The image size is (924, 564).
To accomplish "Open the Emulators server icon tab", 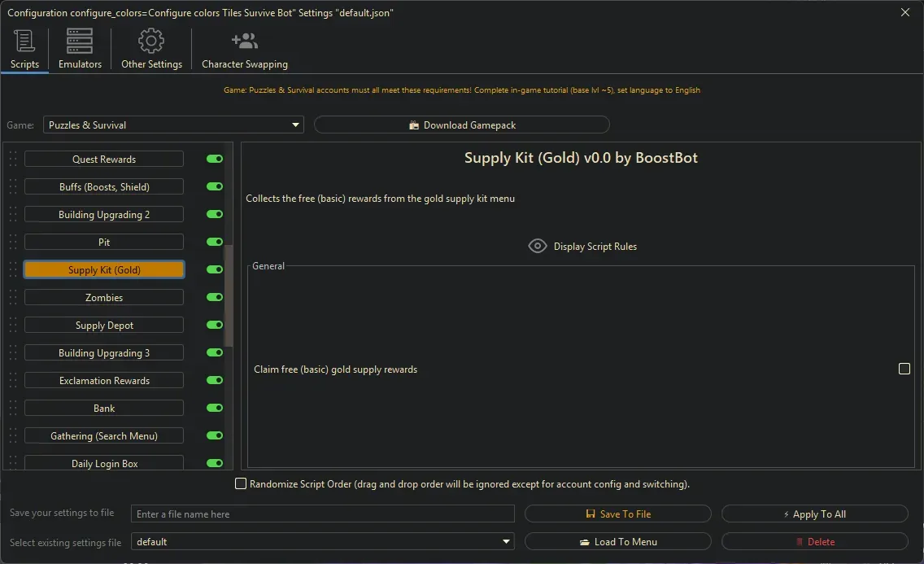I will 80,41.
